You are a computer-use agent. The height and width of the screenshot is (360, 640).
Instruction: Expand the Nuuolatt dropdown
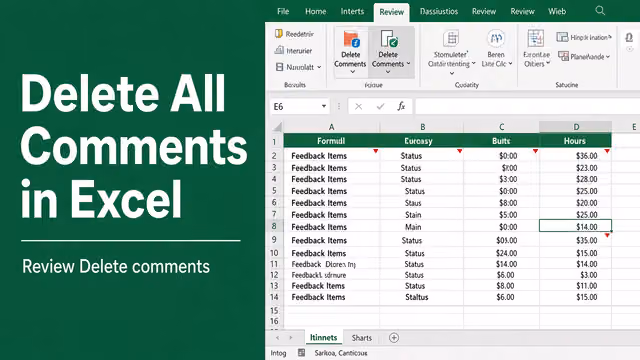[319, 67]
